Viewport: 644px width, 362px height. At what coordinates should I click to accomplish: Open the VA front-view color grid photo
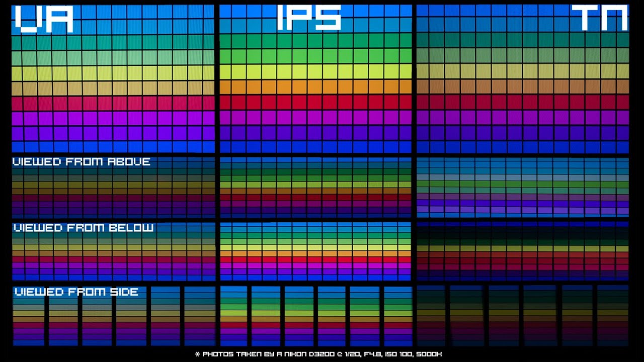113,78
